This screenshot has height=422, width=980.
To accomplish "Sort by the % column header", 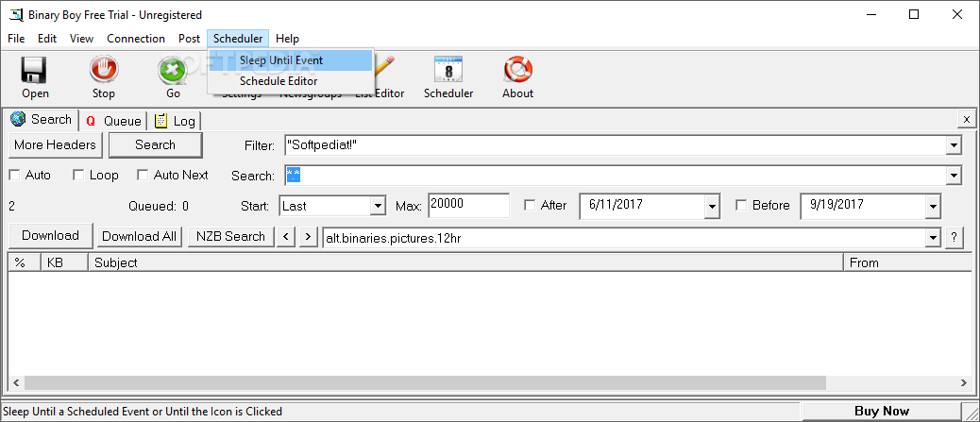I will [x=25, y=262].
